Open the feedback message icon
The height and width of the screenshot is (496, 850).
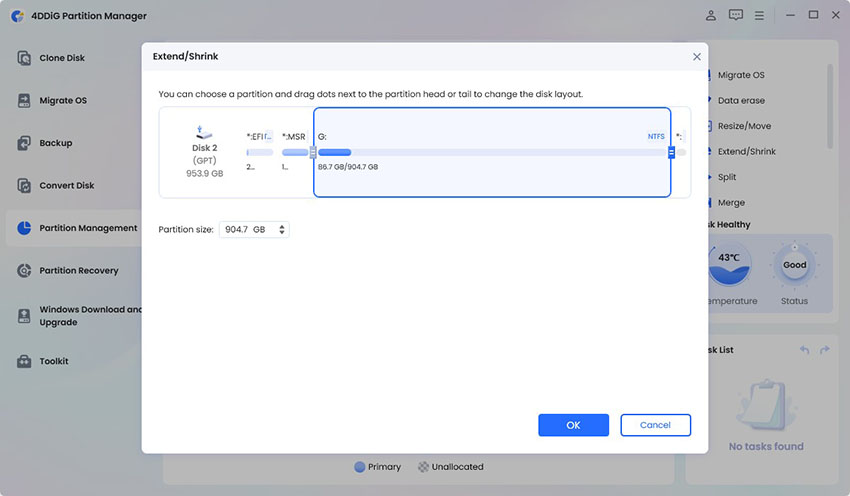736,15
